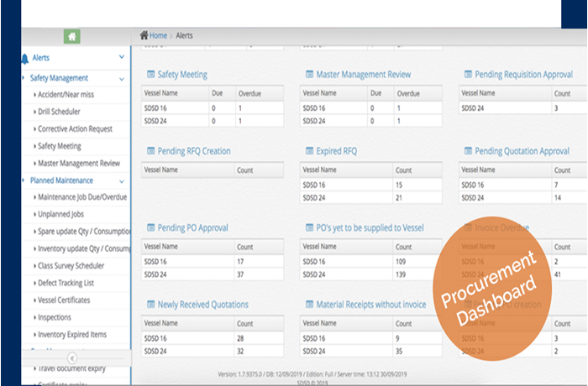Go to Home via breadcrumb link

point(158,35)
